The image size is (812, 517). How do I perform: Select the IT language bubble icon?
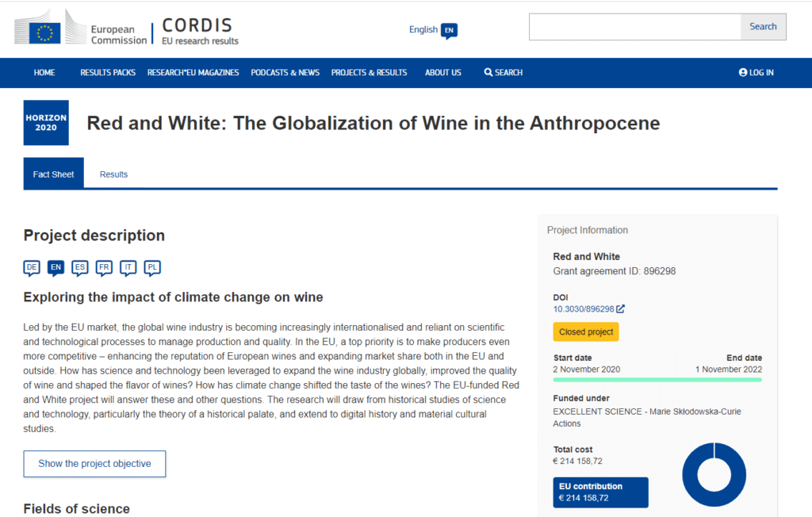coord(128,268)
